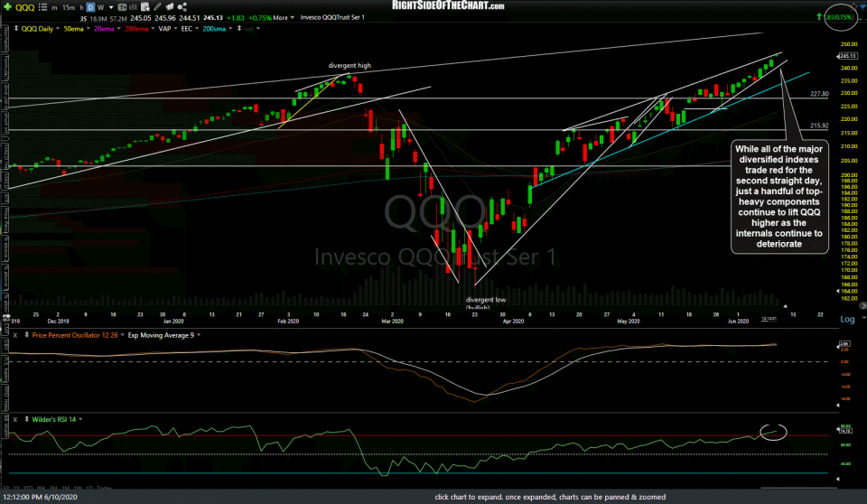The width and height of the screenshot is (867, 504).
Task: Click the 'divergent high' chart annotation
Action: pyautogui.click(x=350, y=65)
